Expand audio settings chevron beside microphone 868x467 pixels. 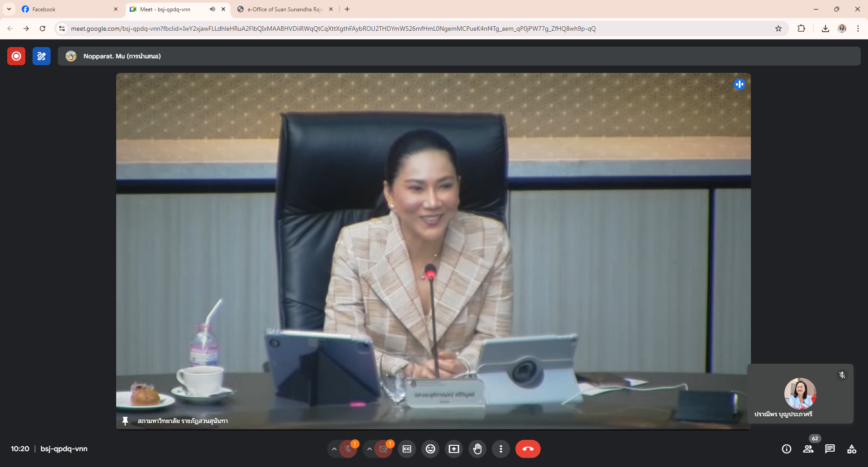pos(334,449)
